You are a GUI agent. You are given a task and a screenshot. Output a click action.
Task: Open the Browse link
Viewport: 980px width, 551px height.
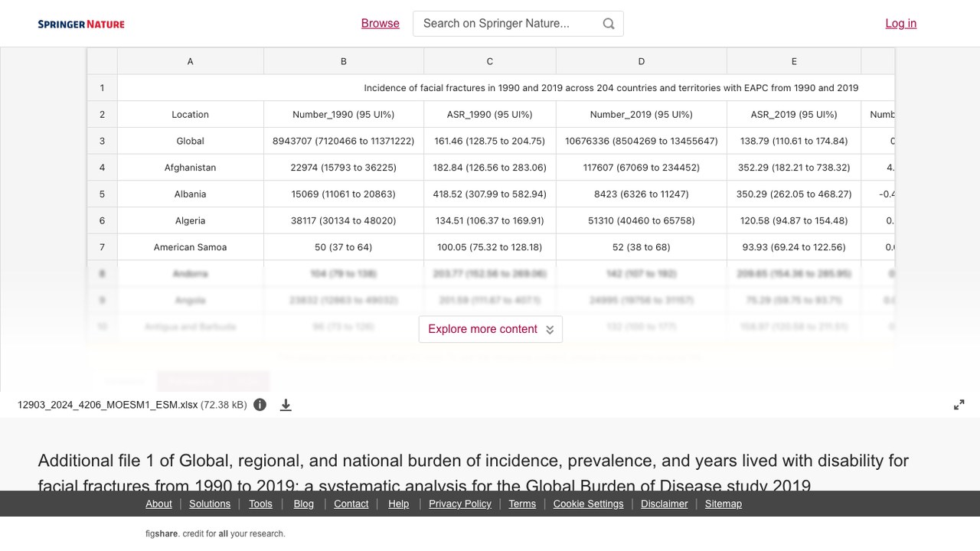pyautogui.click(x=381, y=24)
